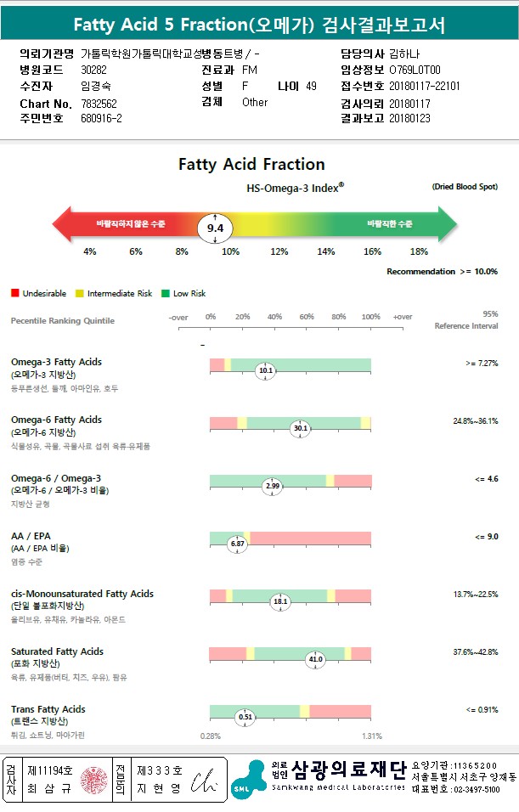Screen dimensions: 519x812
Task: Click the AA / EPA 6.87 marker
Action: [238, 543]
